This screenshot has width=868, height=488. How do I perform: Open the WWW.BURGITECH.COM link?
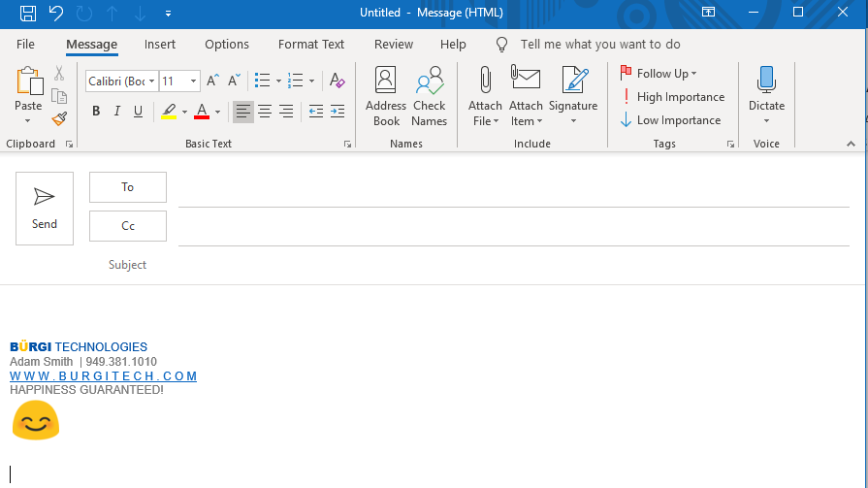(x=104, y=376)
